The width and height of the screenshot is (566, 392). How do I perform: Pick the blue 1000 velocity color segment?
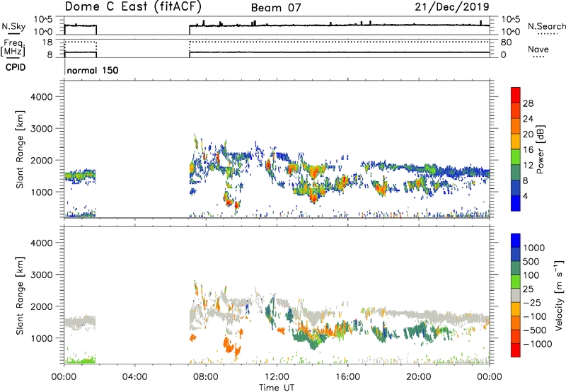516,241
